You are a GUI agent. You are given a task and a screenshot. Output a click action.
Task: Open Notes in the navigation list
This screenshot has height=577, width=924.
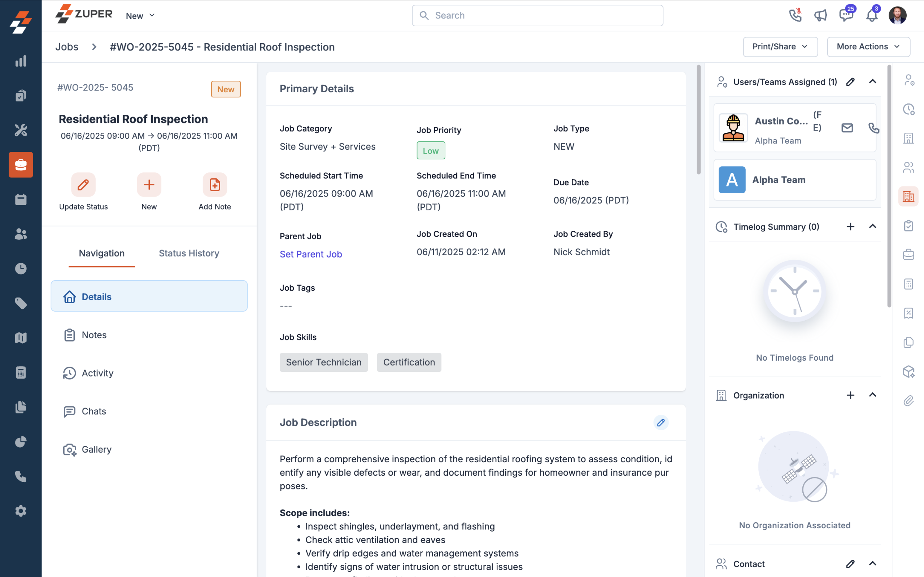[94, 335]
